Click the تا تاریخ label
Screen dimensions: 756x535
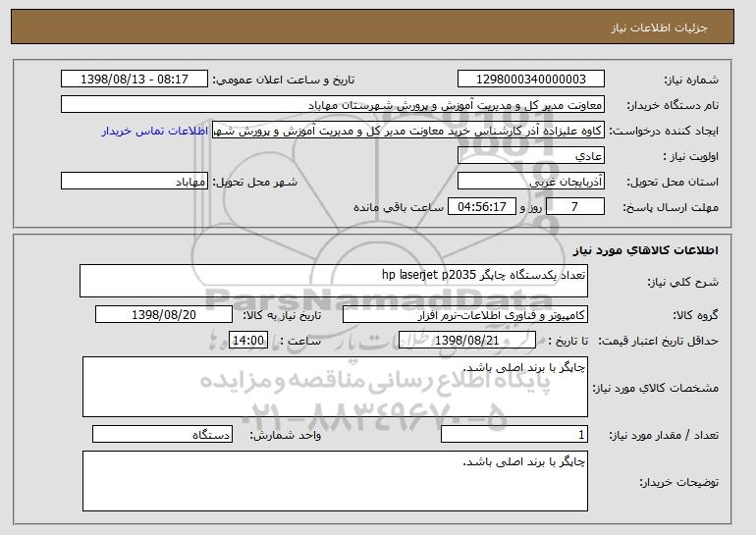coord(567,342)
